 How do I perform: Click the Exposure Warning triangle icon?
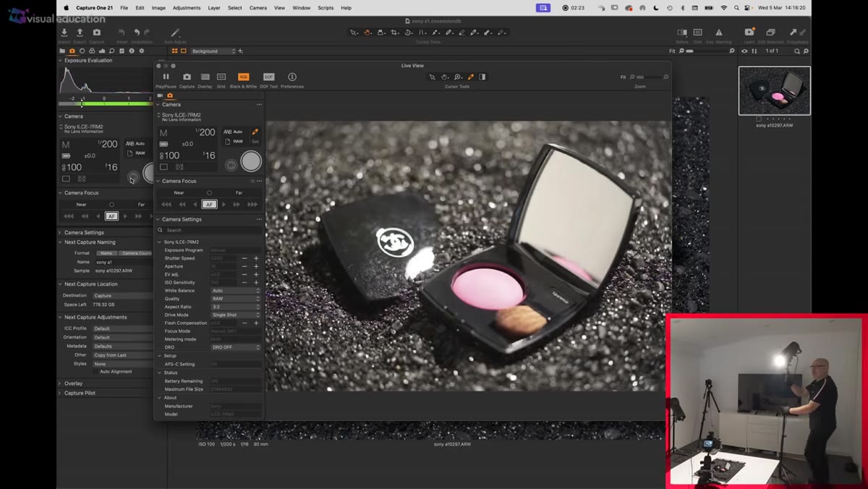(718, 33)
